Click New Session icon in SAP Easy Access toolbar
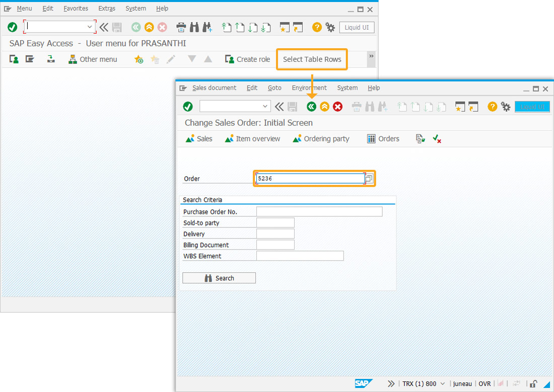This screenshot has width=554, height=392. (x=285, y=27)
